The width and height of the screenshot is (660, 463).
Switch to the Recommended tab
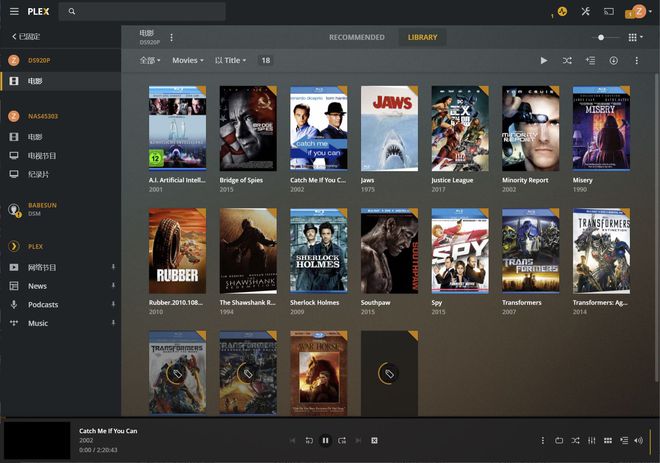point(356,37)
